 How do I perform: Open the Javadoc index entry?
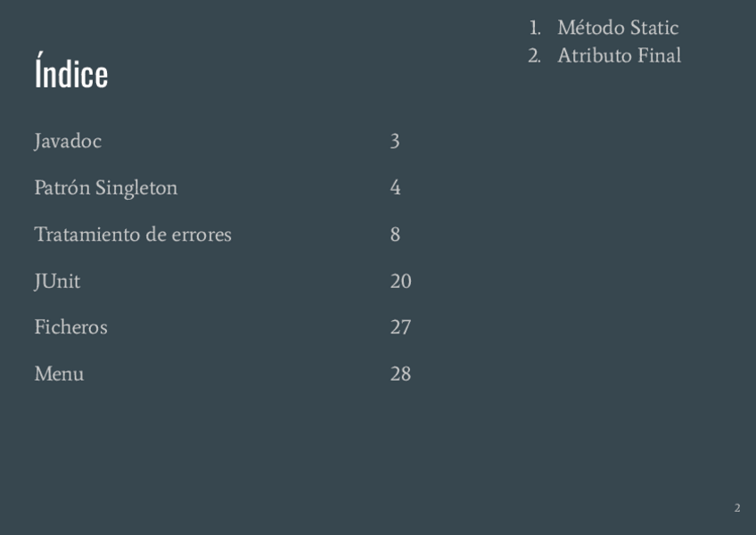(68, 141)
